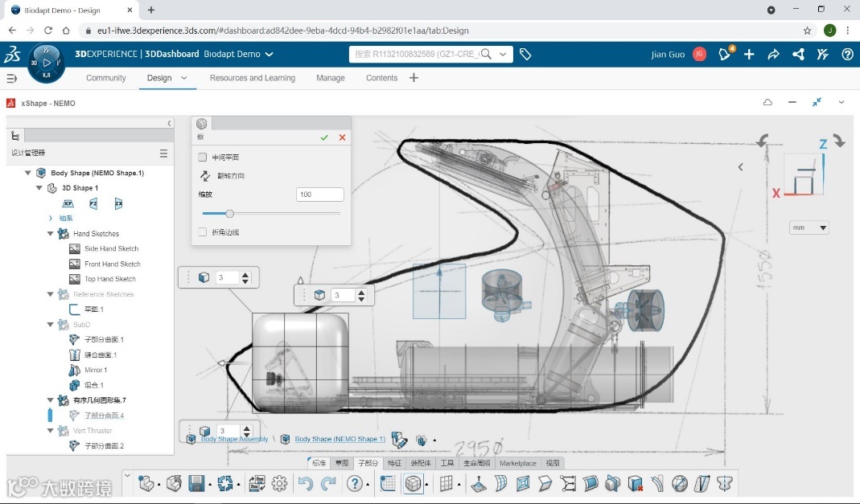Open the mm units dropdown
Image resolution: width=860 pixels, height=504 pixels.
809,227
